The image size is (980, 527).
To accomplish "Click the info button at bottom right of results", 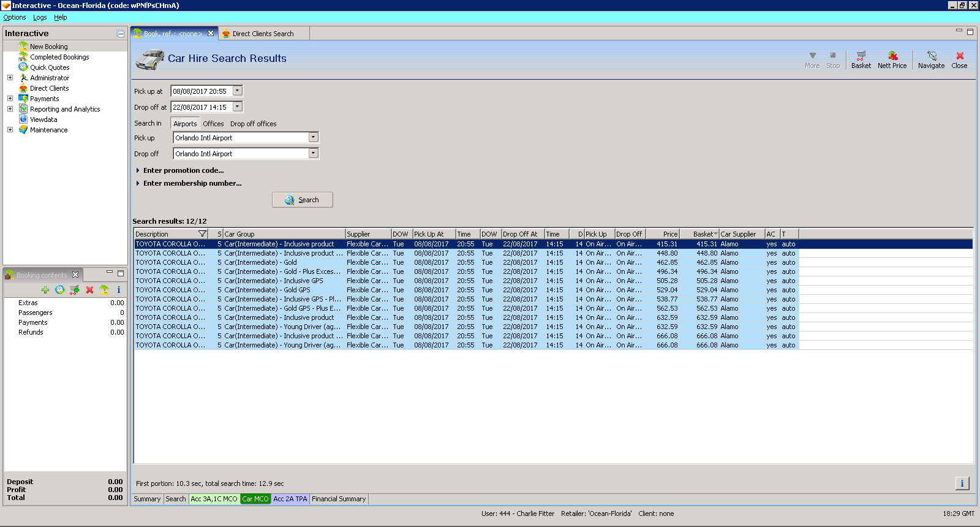I will coord(962,483).
